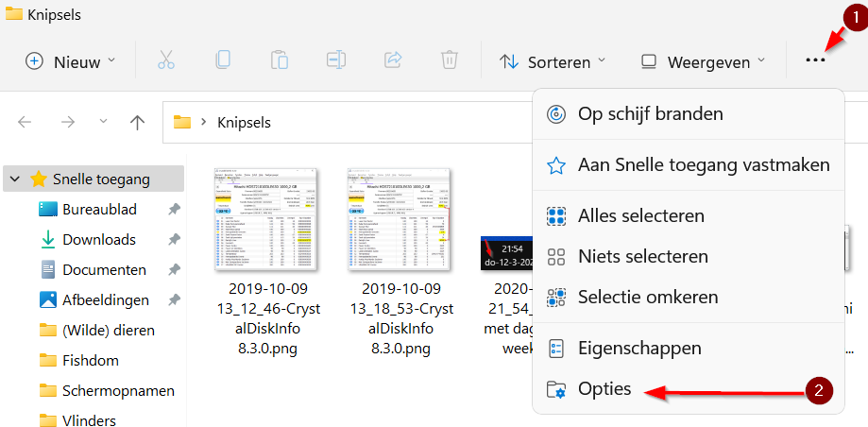868x427 pixels.
Task: Choose Opties from the menu
Action: (x=604, y=389)
